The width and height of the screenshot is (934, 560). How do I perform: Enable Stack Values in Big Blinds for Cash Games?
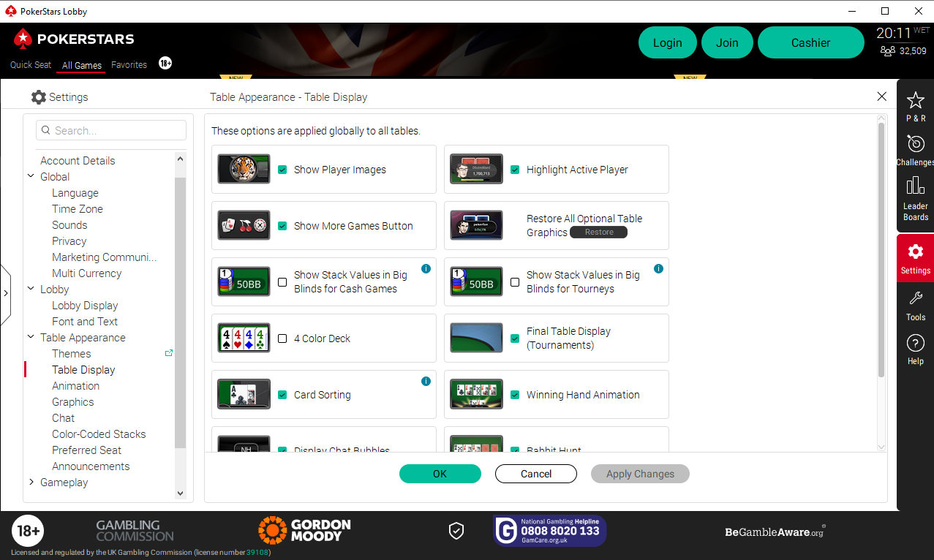pos(282,282)
